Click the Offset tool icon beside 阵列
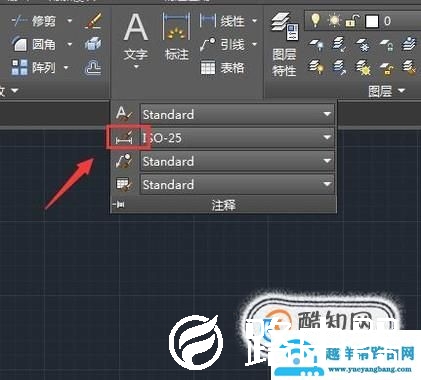The height and width of the screenshot is (380, 421). point(93,68)
